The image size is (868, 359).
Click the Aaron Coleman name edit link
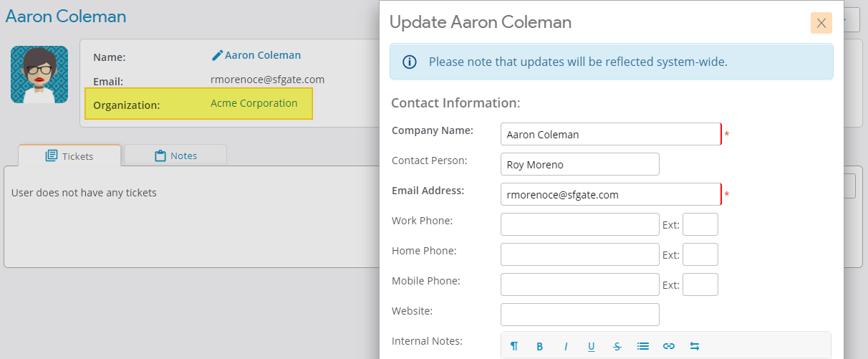[x=256, y=55]
